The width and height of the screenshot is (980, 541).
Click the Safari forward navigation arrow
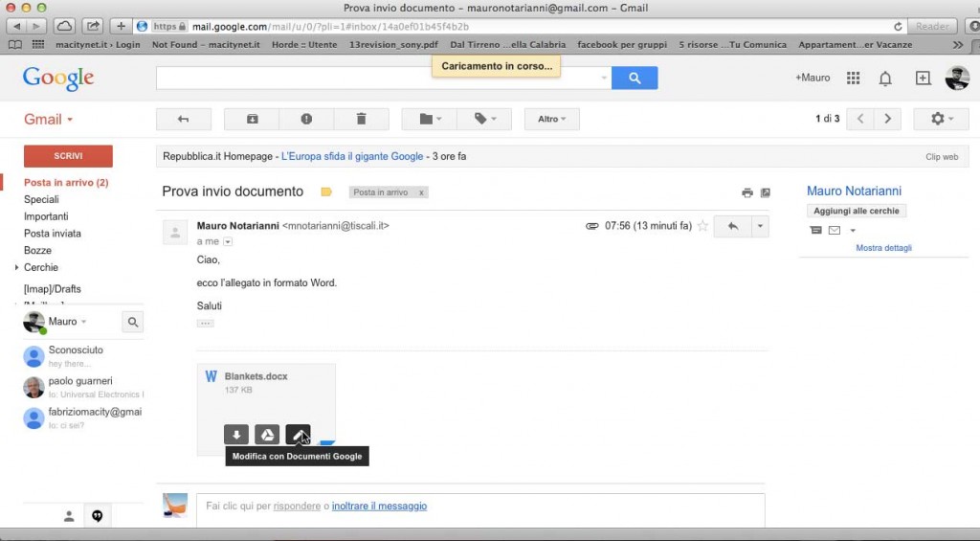click(x=36, y=26)
